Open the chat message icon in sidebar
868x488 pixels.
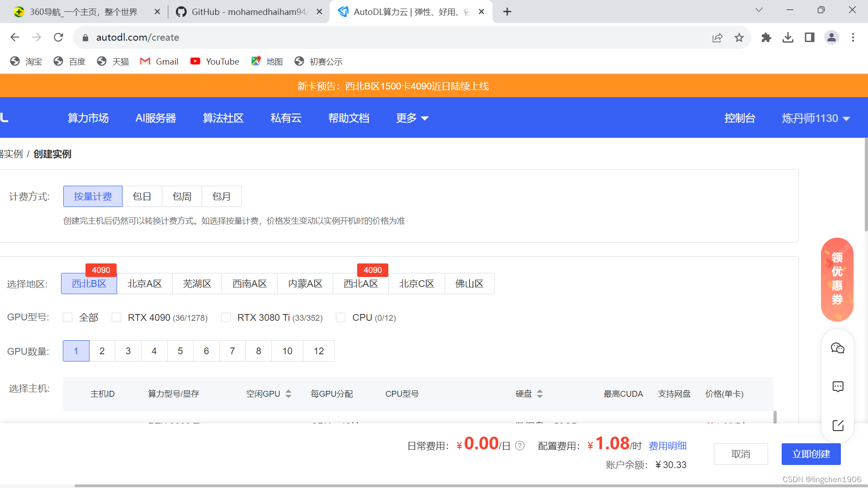pos(838,387)
